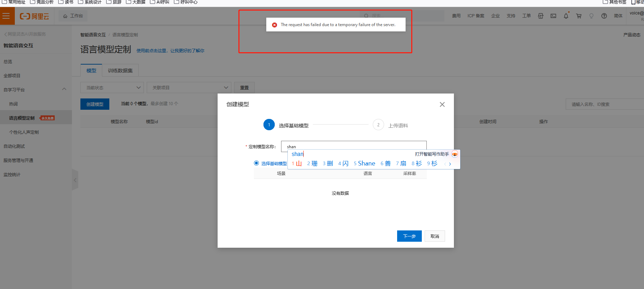Open 服务管理与开通 in the sidebar
The image size is (644, 289).
pos(18,161)
